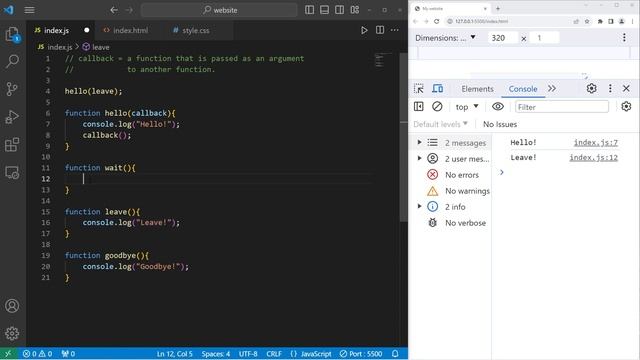Open the Accounts icon in the activity bar
The image size is (640, 360).
point(12,306)
